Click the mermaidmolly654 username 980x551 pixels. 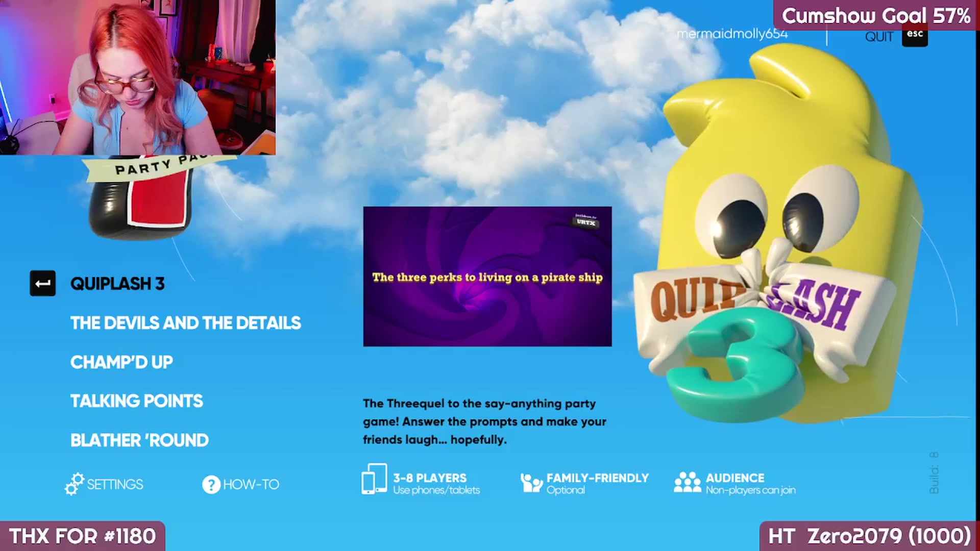click(x=732, y=34)
